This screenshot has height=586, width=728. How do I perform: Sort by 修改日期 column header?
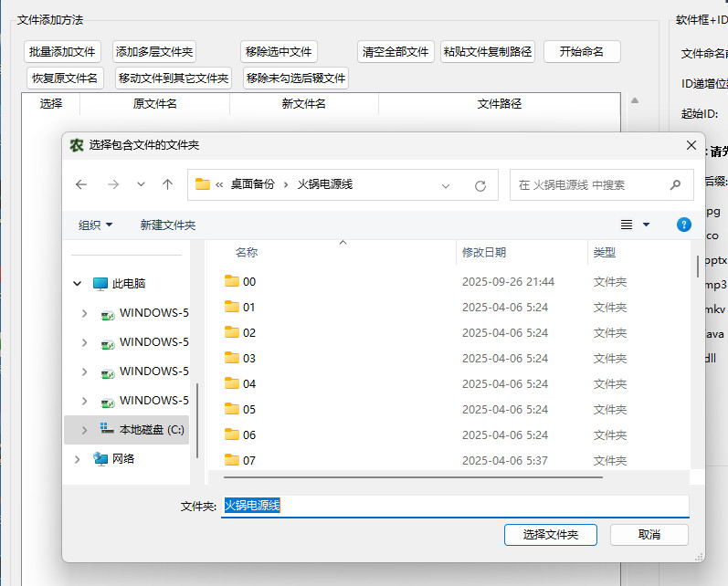coord(484,252)
